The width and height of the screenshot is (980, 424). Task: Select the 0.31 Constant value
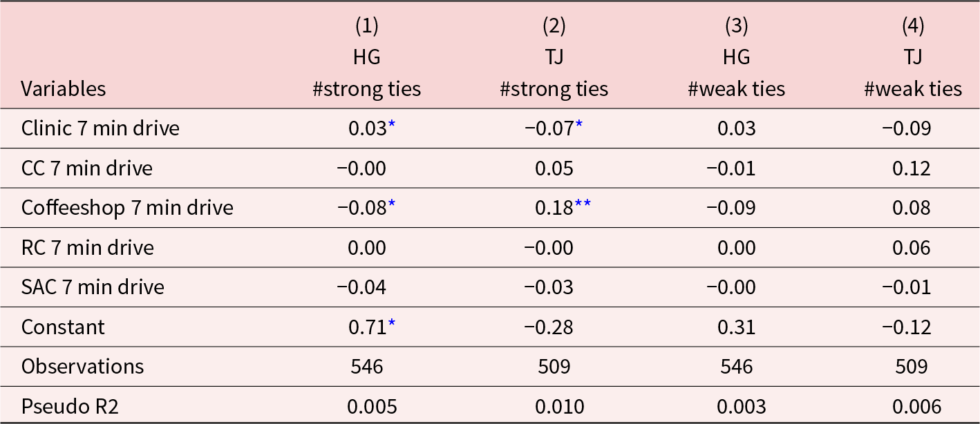pyautogui.click(x=736, y=327)
